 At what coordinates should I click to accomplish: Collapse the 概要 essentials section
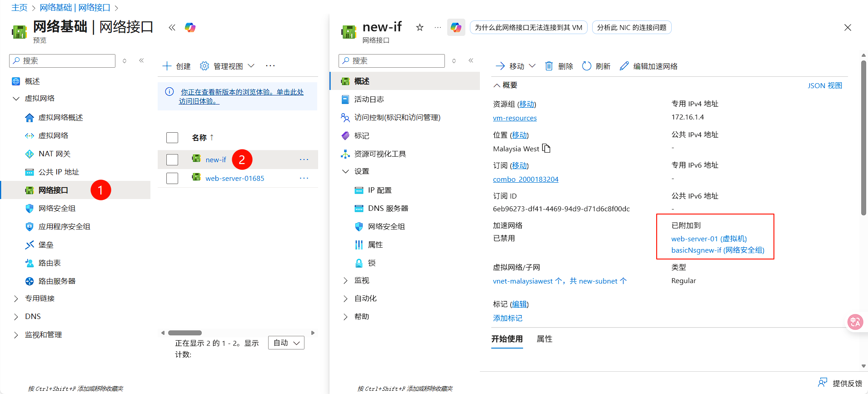pyautogui.click(x=505, y=85)
